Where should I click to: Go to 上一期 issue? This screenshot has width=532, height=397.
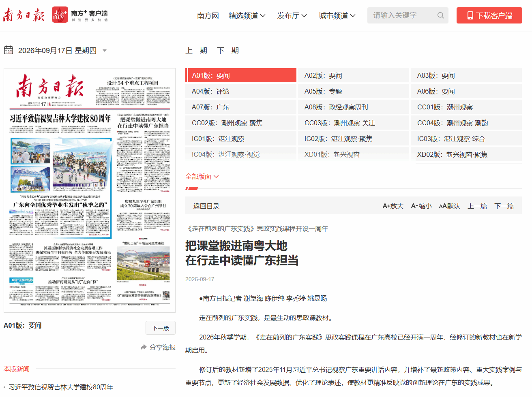[x=196, y=50]
